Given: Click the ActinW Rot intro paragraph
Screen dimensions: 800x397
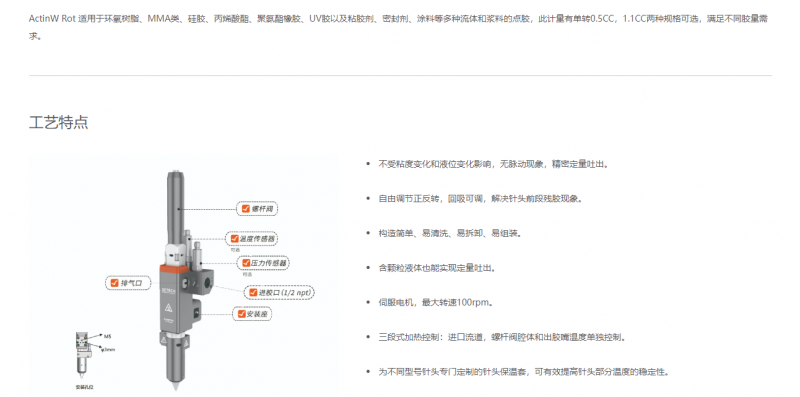Looking at the screenshot, I should tap(399, 28).
